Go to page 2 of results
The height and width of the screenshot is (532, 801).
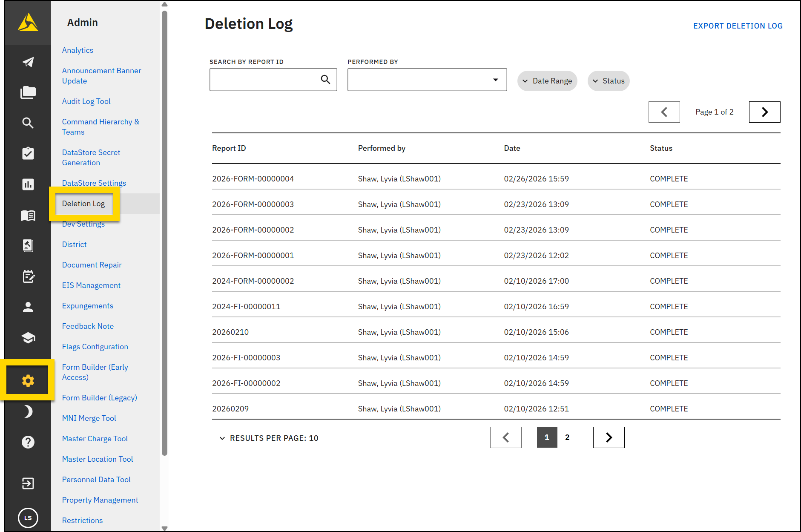pyautogui.click(x=567, y=437)
